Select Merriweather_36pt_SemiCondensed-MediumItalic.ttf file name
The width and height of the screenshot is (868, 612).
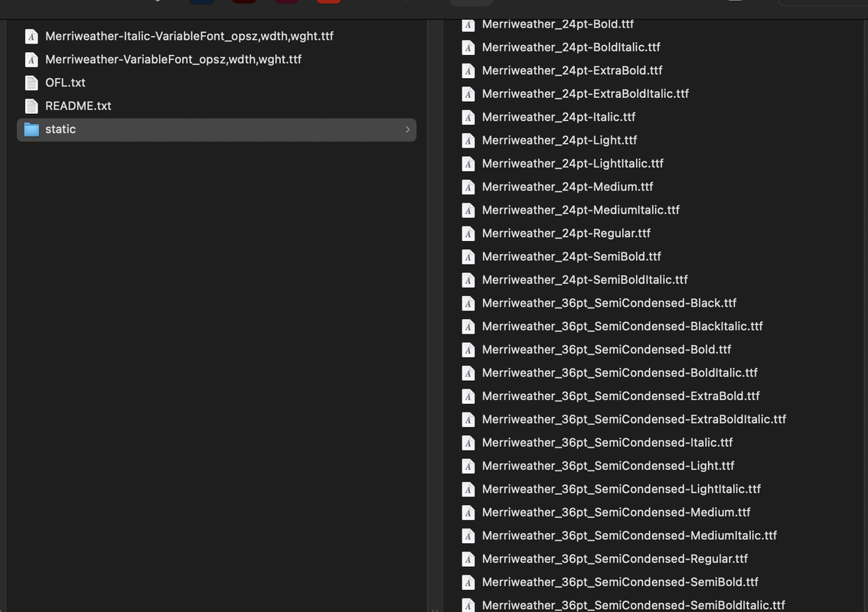(x=630, y=535)
